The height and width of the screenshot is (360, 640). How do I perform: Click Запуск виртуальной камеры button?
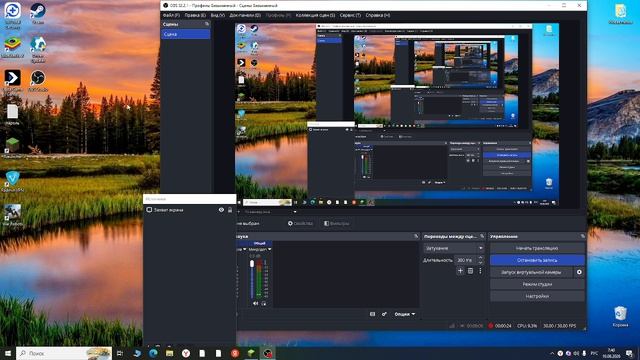tap(531, 272)
